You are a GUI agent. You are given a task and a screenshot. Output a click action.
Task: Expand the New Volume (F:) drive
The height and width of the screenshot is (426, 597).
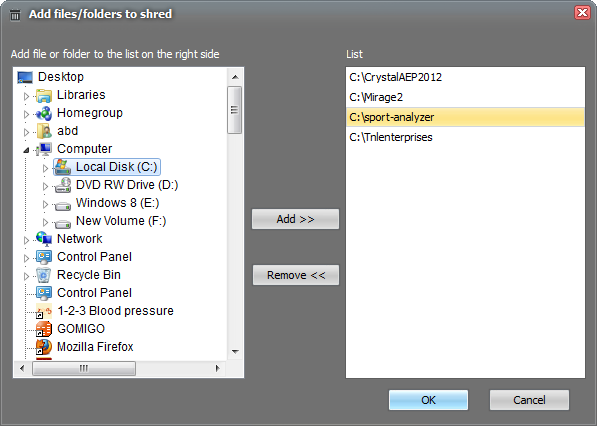pos(45,222)
